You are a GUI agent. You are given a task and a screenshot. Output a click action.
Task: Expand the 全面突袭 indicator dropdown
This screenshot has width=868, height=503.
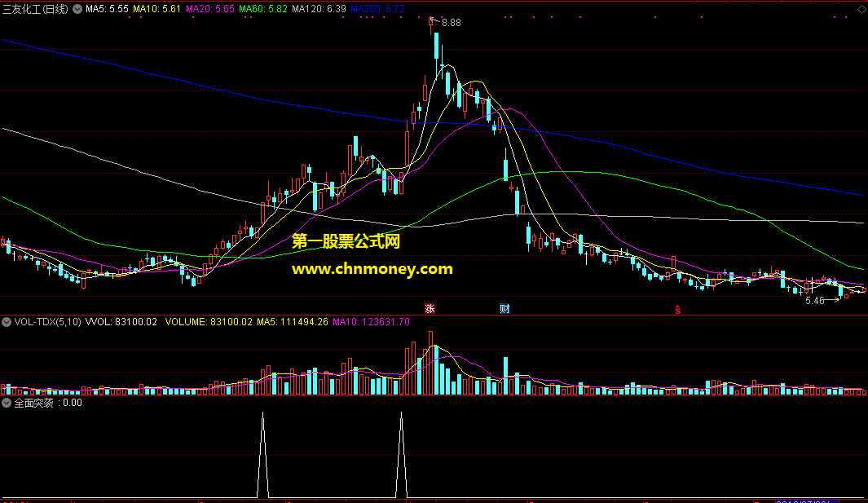[x=7, y=403]
